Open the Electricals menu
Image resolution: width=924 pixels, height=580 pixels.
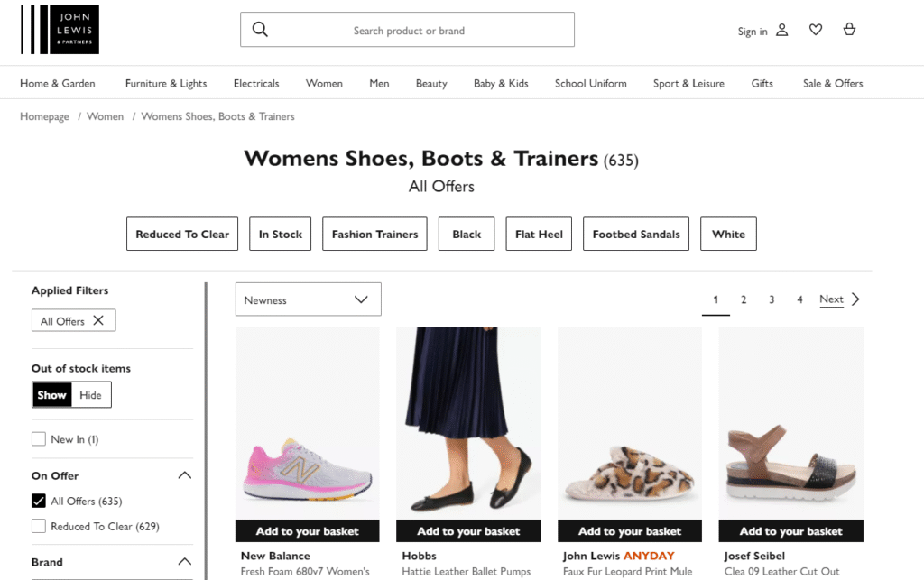coord(256,84)
